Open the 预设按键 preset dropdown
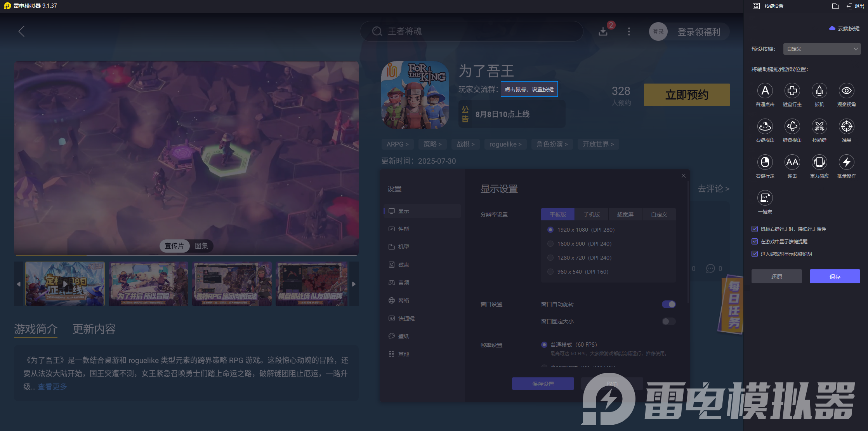The width and height of the screenshot is (868, 431). [x=822, y=49]
